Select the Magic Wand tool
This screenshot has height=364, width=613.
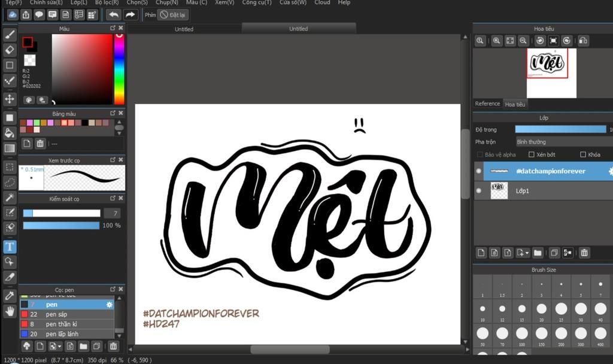coord(10,198)
